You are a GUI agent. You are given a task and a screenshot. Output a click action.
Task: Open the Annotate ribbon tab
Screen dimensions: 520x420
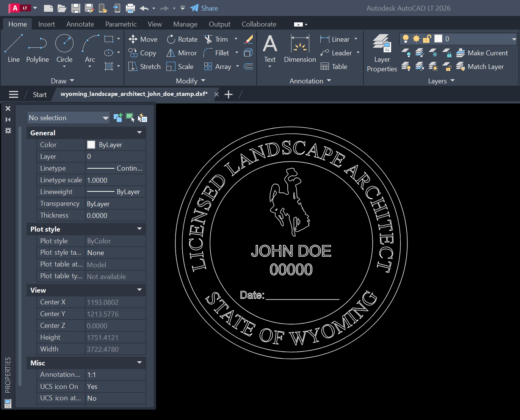[x=80, y=24]
